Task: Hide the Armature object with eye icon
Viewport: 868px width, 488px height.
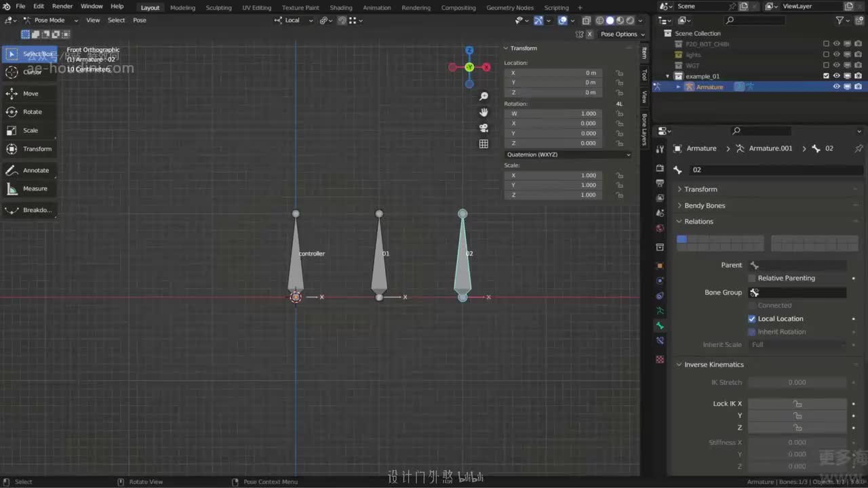Action: coord(837,87)
